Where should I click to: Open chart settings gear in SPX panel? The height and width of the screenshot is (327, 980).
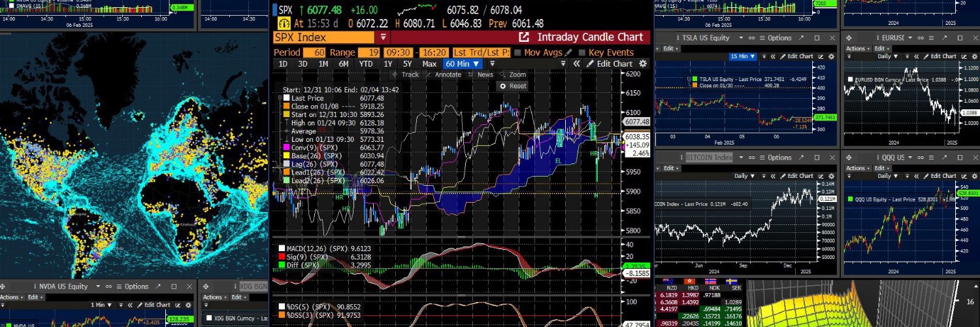coord(643,63)
